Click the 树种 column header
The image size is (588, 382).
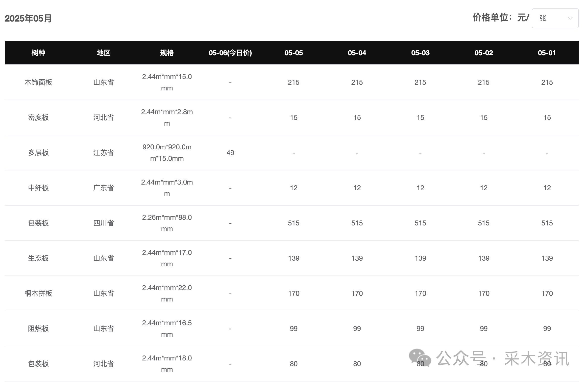coord(38,53)
